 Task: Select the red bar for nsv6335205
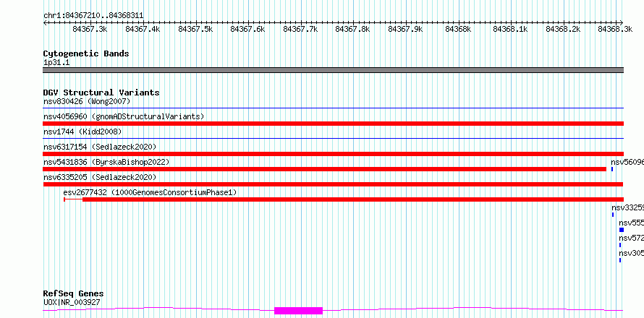click(333, 184)
